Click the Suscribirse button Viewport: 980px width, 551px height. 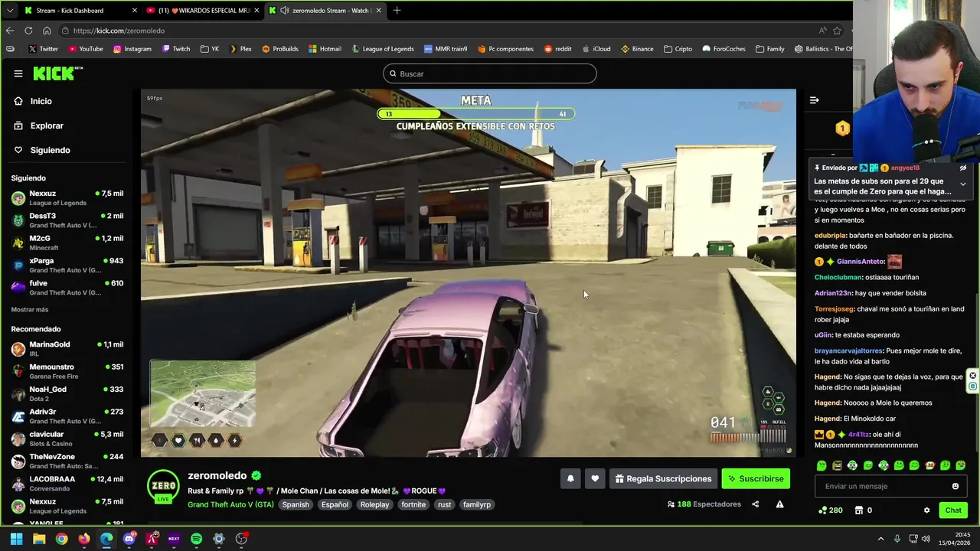point(756,478)
